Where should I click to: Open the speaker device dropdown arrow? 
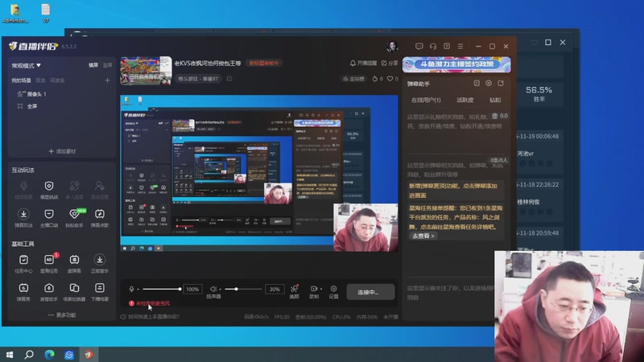click(220, 290)
